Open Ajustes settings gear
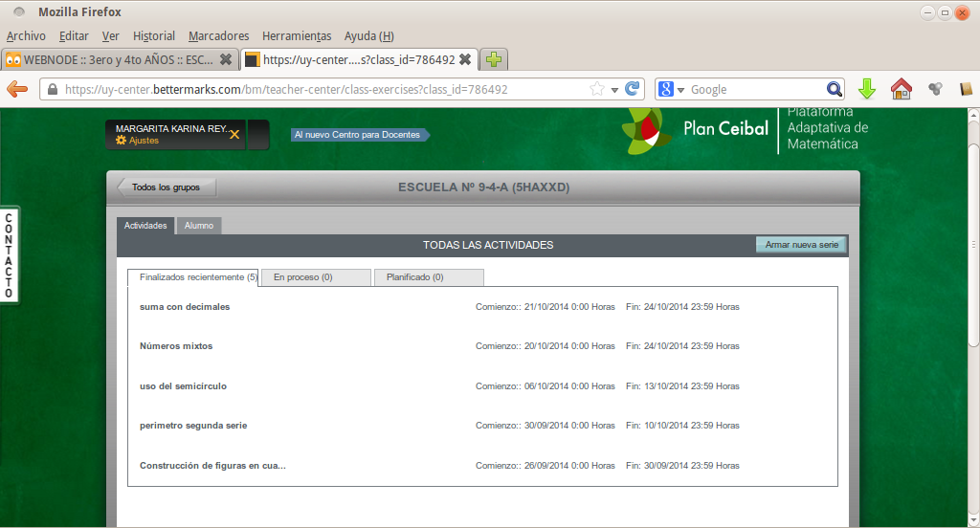 click(122, 141)
